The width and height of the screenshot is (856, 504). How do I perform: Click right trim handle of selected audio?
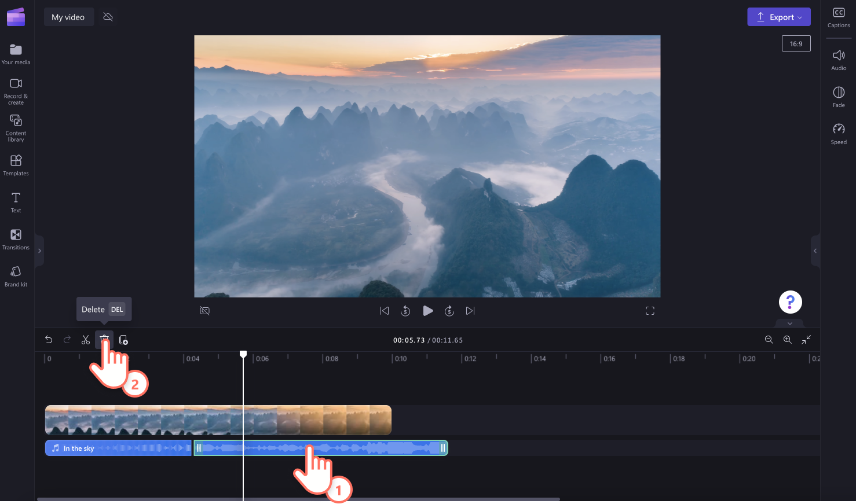pyautogui.click(x=443, y=448)
